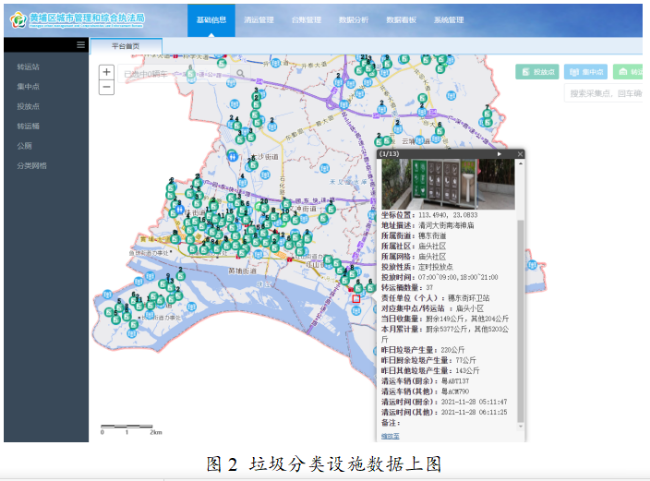Close the facility info popup

pyautogui.click(x=519, y=154)
